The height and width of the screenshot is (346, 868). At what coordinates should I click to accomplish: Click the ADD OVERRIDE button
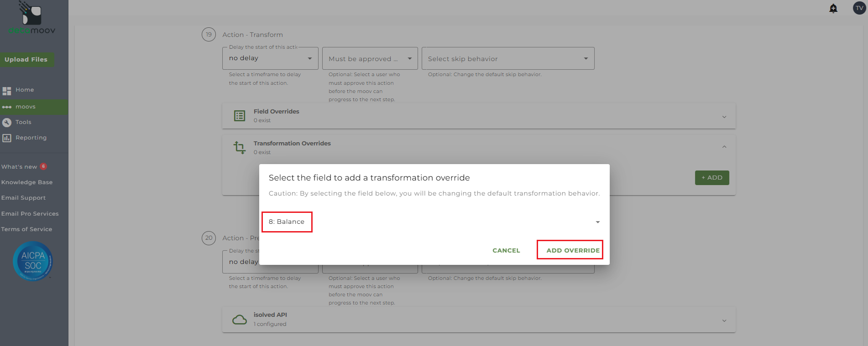tap(573, 250)
